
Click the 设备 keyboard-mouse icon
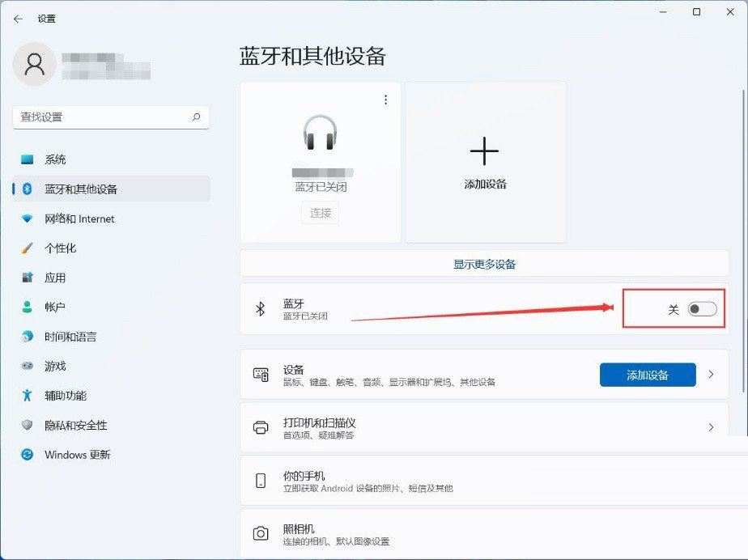(x=261, y=375)
